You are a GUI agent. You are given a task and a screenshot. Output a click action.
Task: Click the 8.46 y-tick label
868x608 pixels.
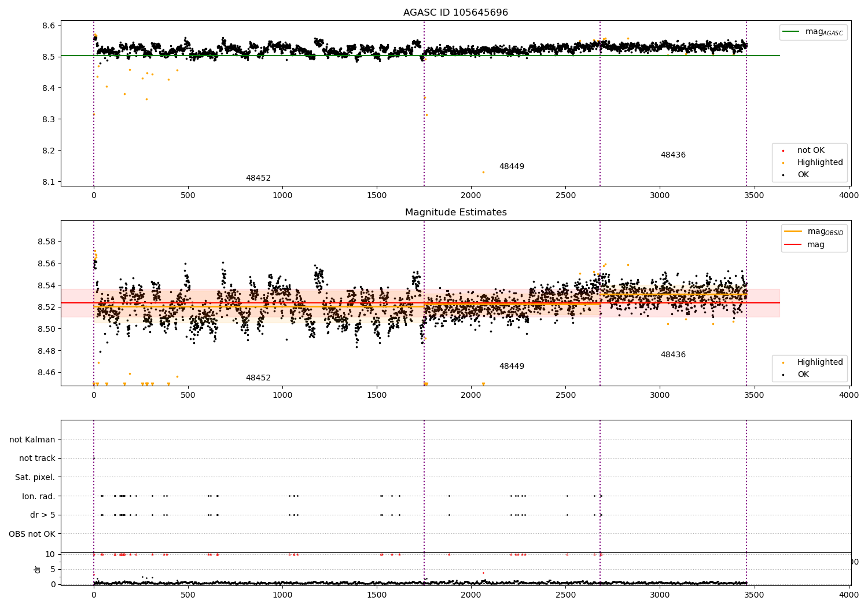[x=46, y=372]
